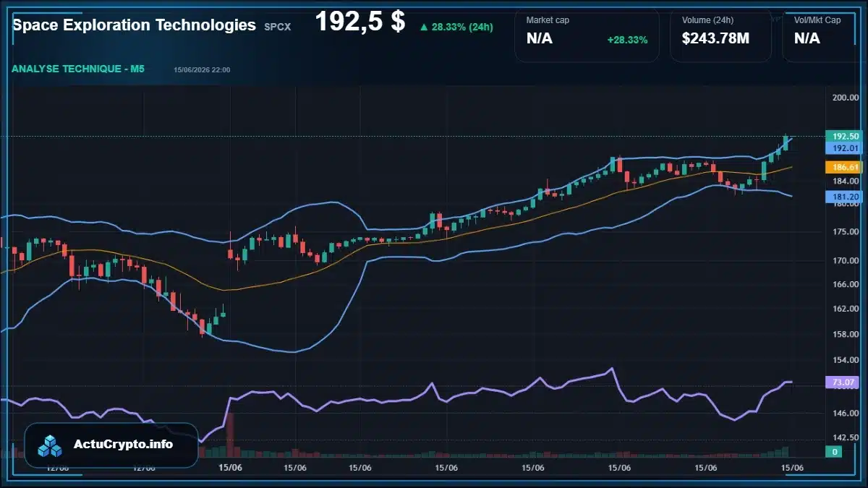This screenshot has height=488, width=868.
Task: Click the blue 181.20 lower band tag
Action: [x=845, y=197]
